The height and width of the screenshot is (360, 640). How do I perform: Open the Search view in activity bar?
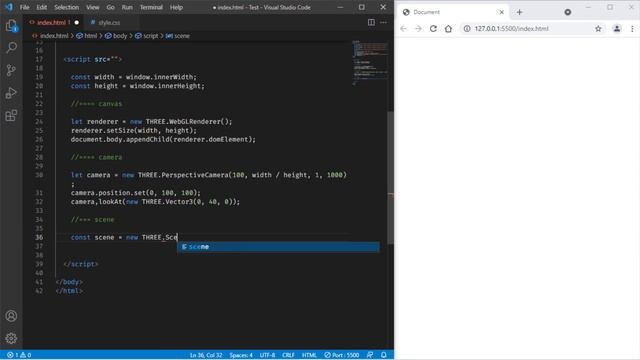point(11,48)
